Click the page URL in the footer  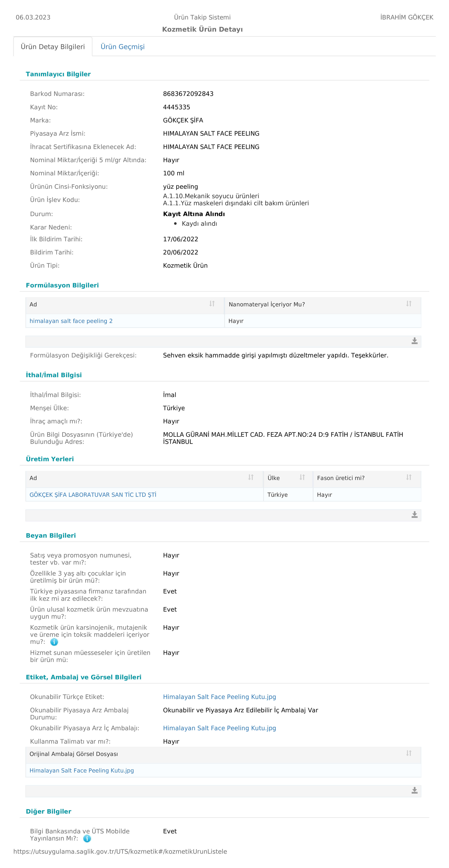tap(120, 851)
